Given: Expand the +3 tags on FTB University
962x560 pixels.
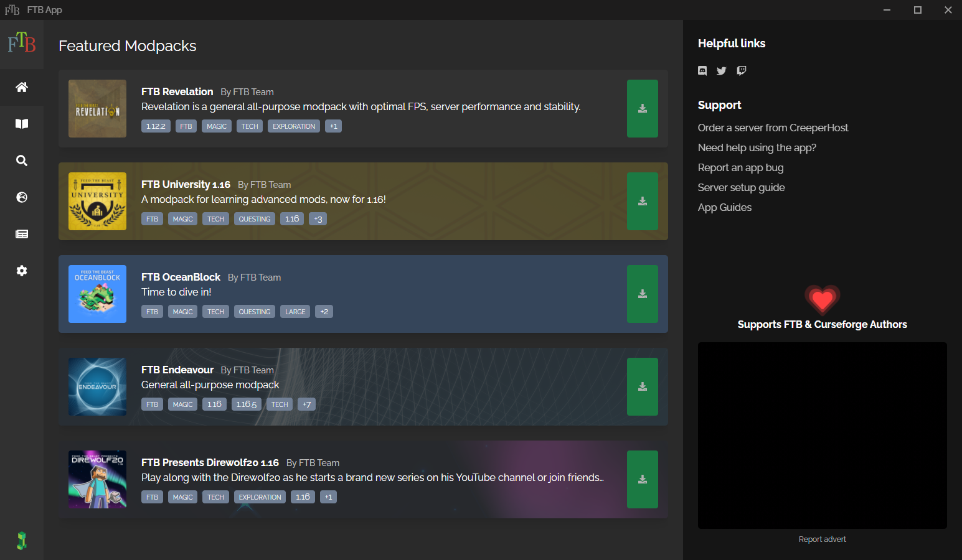Looking at the screenshot, I should click(x=318, y=219).
